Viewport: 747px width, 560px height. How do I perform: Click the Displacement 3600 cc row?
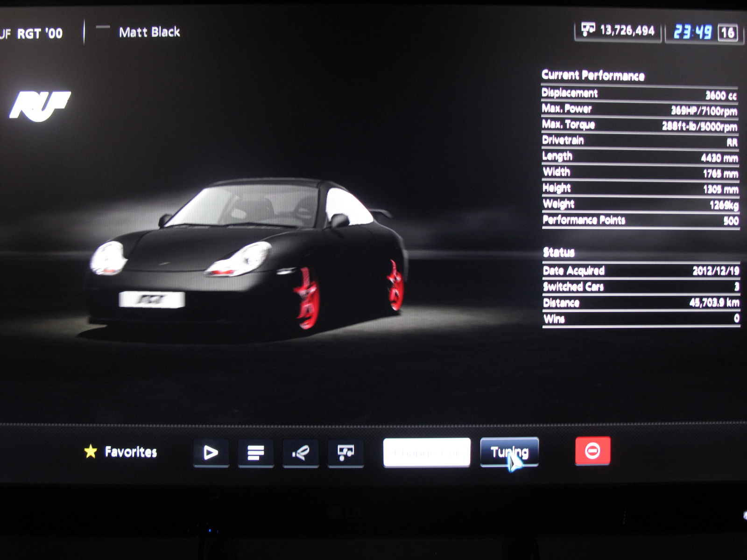(x=640, y=94)
